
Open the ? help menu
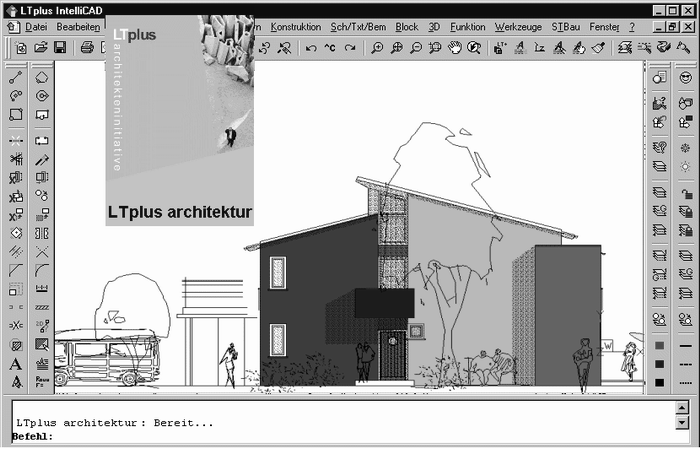632,27
